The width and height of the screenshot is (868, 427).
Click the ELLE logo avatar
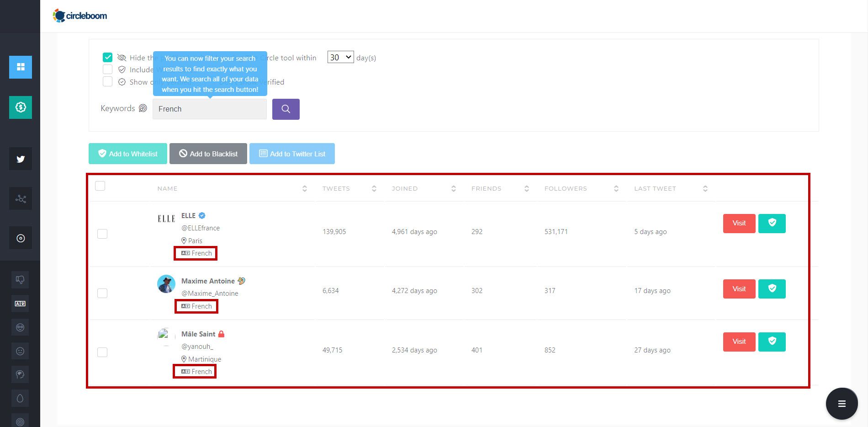pos(166,219)
